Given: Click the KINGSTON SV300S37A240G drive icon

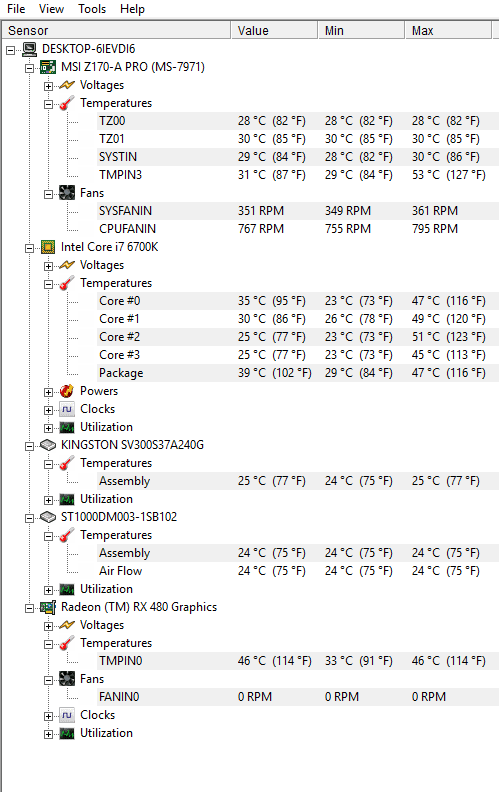Looking at the screenshot, I should click(x=48, y=445).
